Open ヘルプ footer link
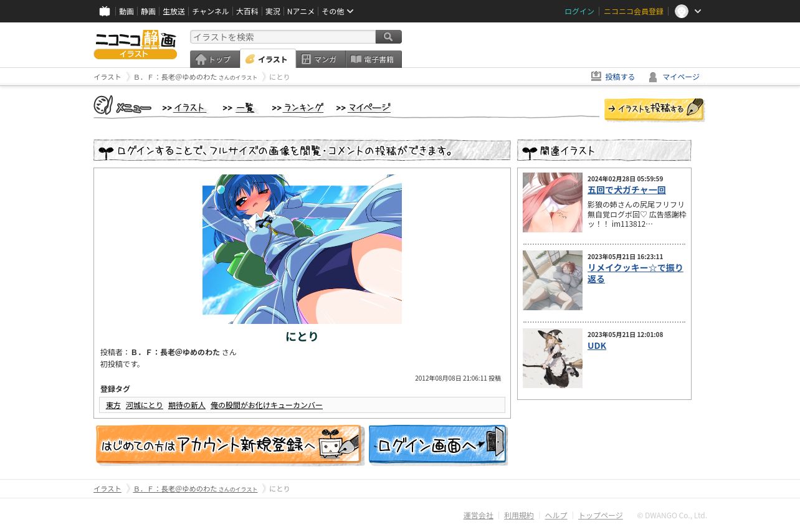Screen dimensions: 800x532 tap(556, 515)
